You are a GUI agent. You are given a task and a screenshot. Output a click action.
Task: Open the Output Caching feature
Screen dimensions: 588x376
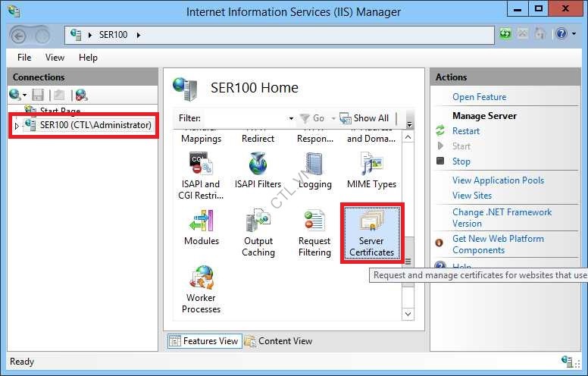coord(258,233)
